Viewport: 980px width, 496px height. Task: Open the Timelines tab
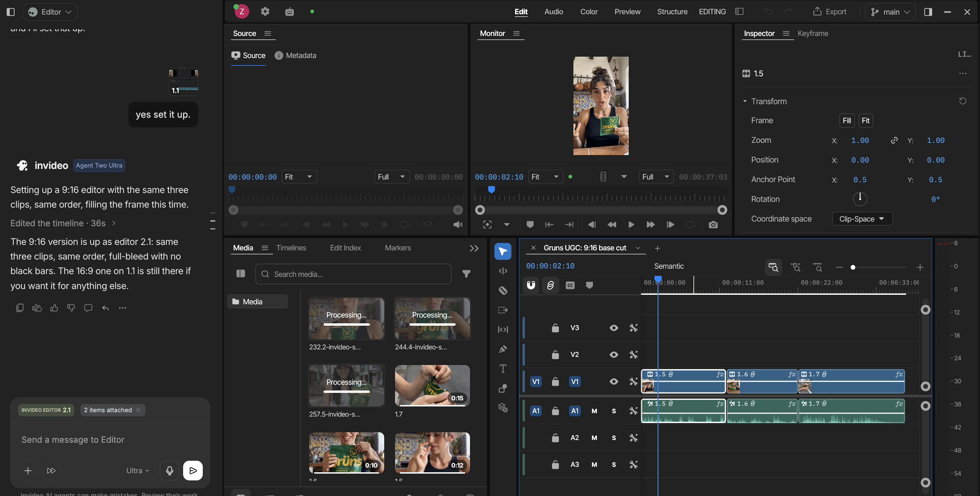[291, 248]
